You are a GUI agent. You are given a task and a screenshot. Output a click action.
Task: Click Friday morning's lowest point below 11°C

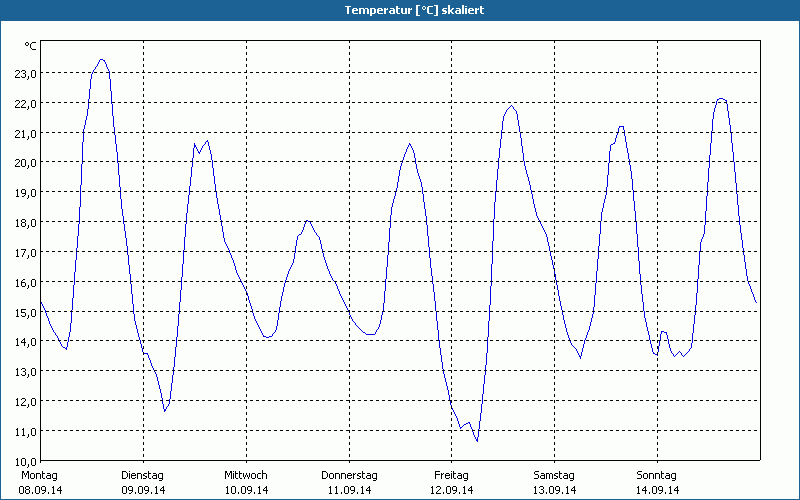477,441
